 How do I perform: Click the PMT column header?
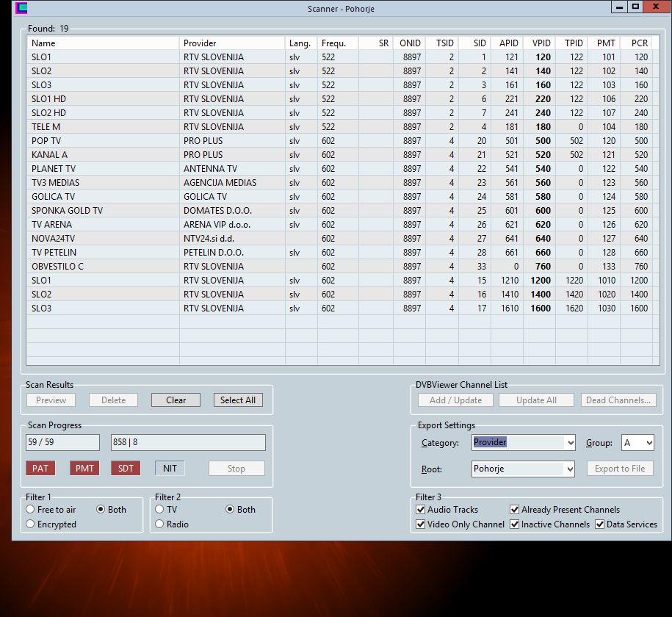click(x=604, y=43)
